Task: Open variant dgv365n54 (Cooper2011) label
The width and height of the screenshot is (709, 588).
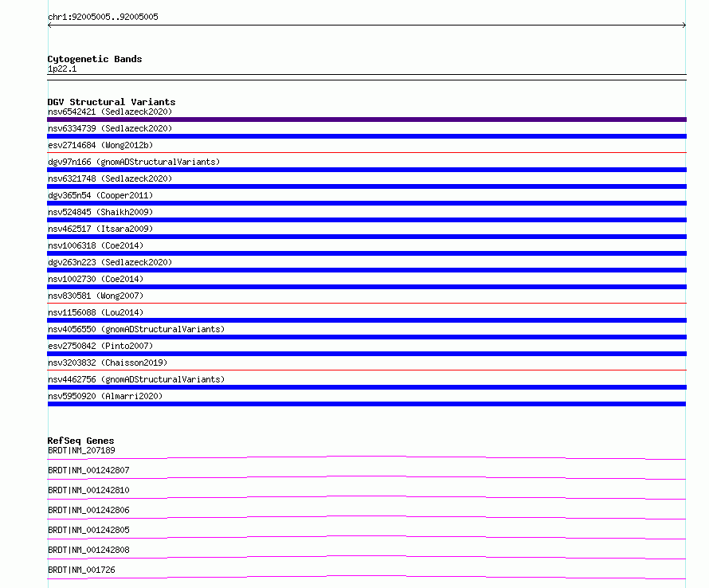Action: click(x=100, y=195)
